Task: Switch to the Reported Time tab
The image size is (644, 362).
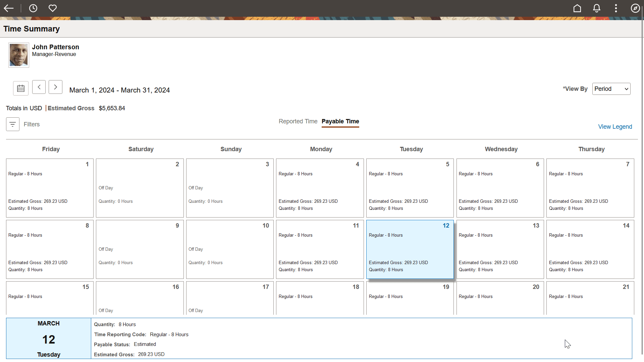Action: [298, 121]
